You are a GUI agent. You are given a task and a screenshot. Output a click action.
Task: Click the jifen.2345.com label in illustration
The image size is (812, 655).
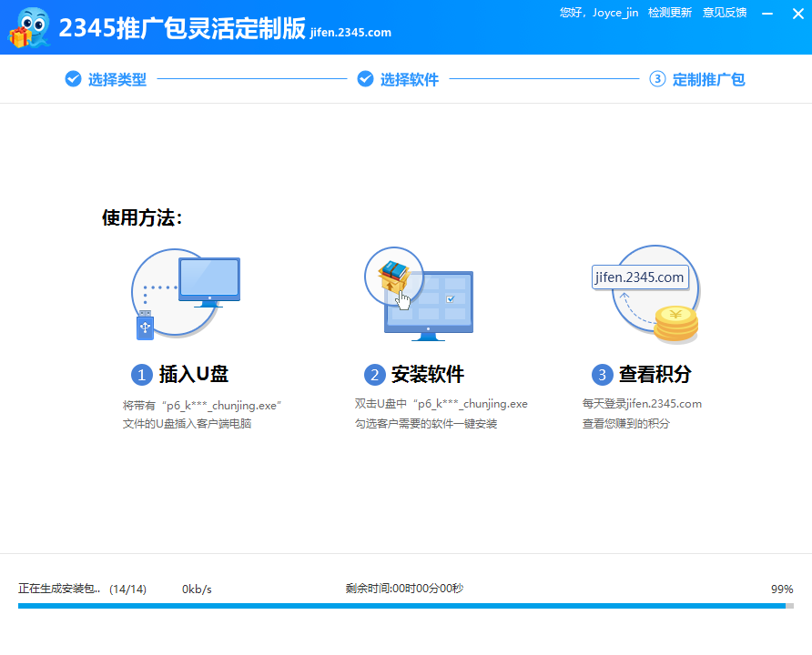639,278
